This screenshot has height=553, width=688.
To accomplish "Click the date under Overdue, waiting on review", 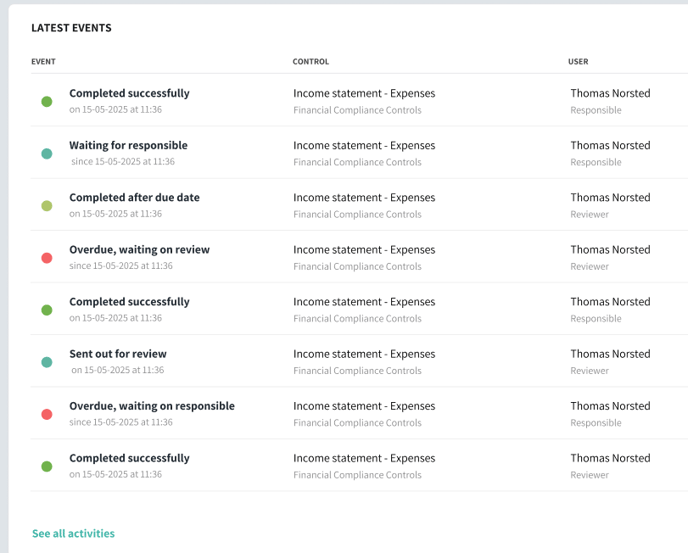I will tap(121, 266).
